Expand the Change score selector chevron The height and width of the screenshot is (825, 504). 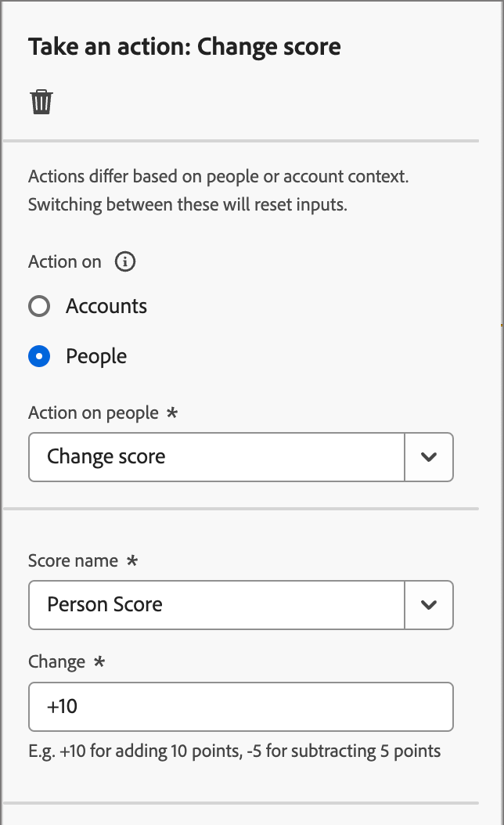coord(429,457)
